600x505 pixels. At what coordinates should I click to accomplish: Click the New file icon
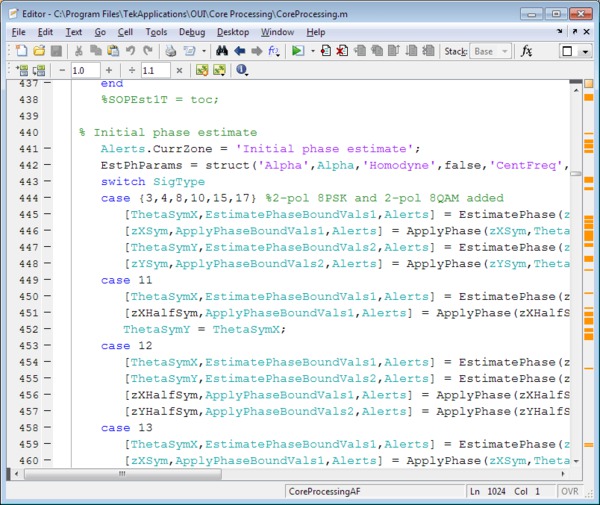point(21,51)
